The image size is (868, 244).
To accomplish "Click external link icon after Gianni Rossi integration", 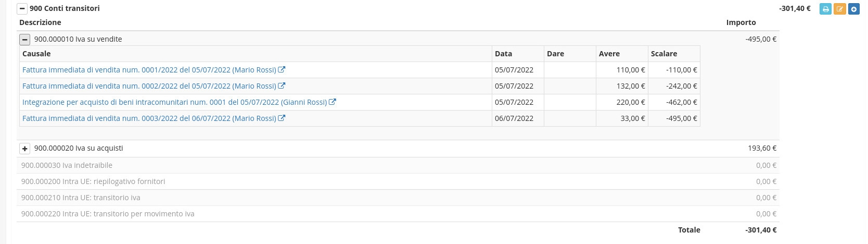I will (333, 102).
